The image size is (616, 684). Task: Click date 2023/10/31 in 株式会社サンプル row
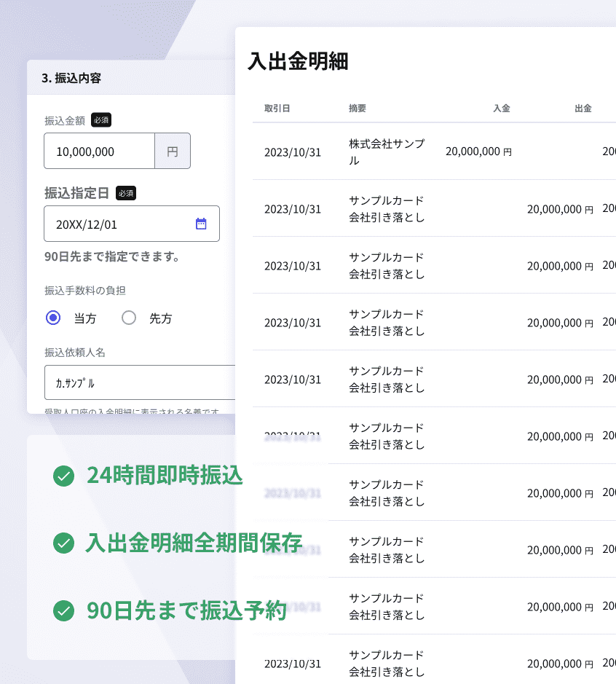coord(293,152)
